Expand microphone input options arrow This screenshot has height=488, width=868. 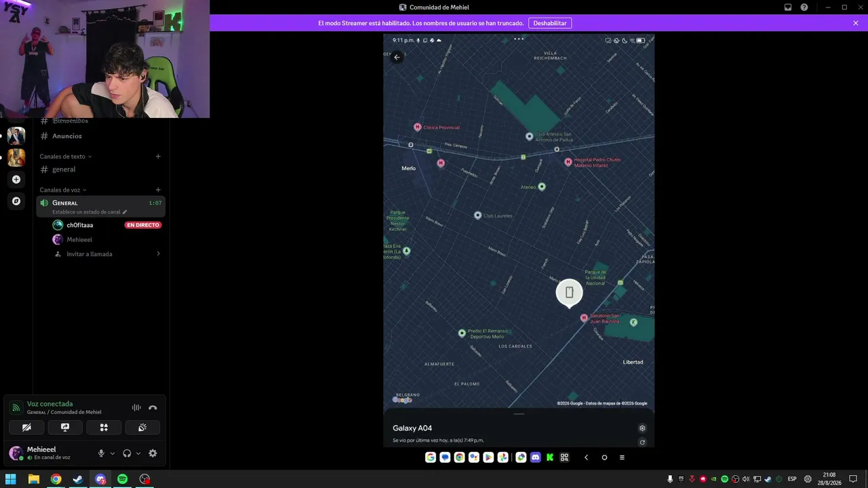click(x=112, y=453)
